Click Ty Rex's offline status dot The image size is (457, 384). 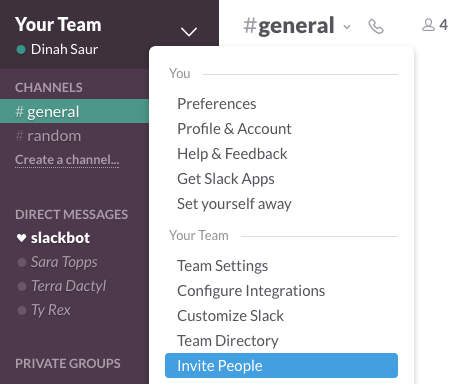(x=22, y=310)
